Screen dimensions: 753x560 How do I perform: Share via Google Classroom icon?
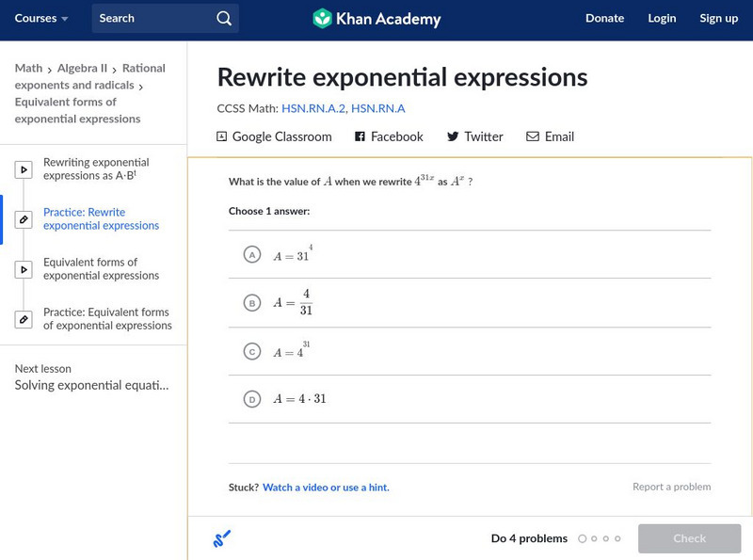point(222,136)
